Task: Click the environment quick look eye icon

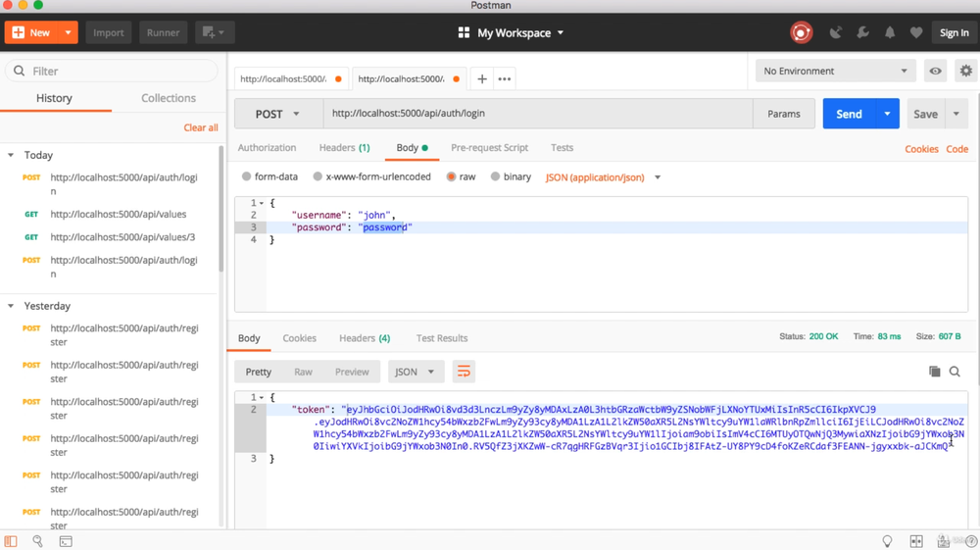Action: [936, 71]
